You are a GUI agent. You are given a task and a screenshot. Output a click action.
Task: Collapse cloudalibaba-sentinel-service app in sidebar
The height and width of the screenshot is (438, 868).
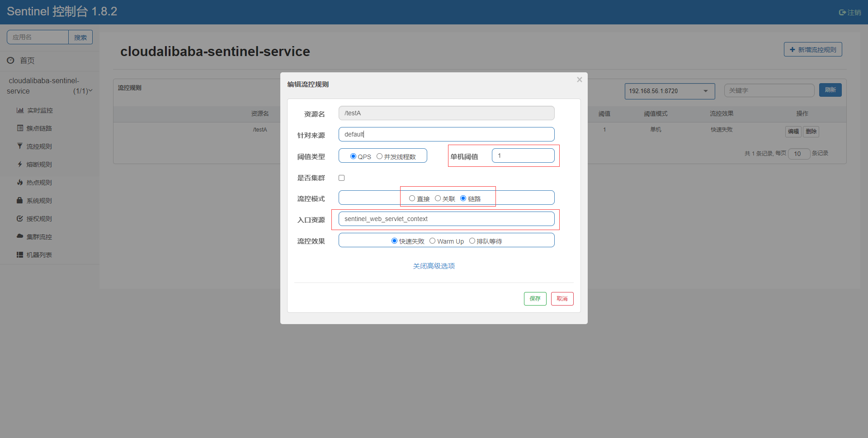point(50,86)
